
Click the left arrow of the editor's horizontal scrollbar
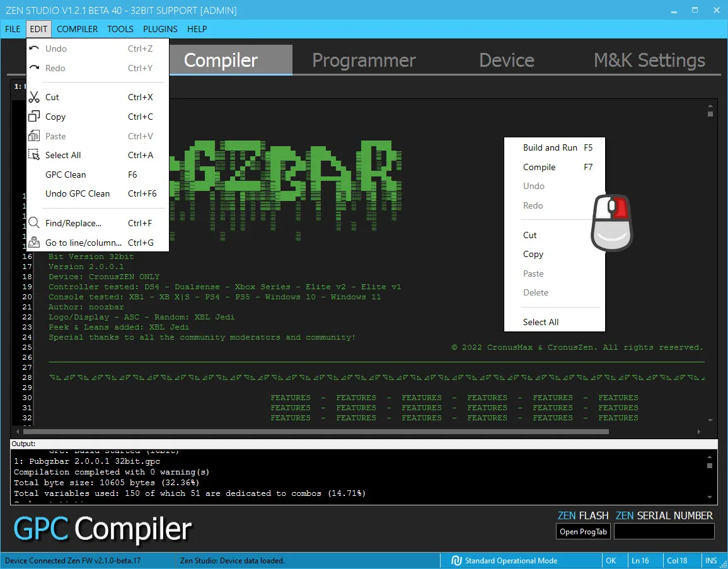18,432
